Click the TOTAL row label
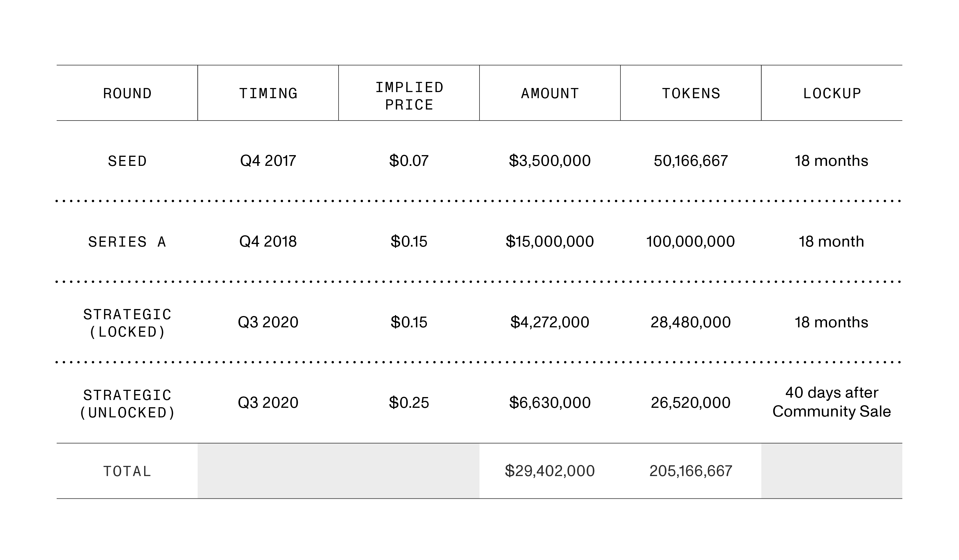 (x=127, y=471)
